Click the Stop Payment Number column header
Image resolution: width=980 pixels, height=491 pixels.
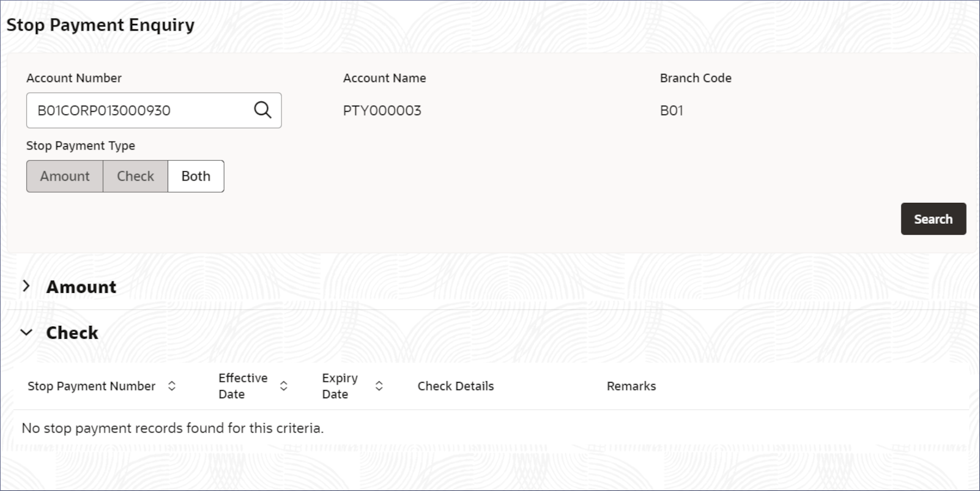[x=92, y=386]
